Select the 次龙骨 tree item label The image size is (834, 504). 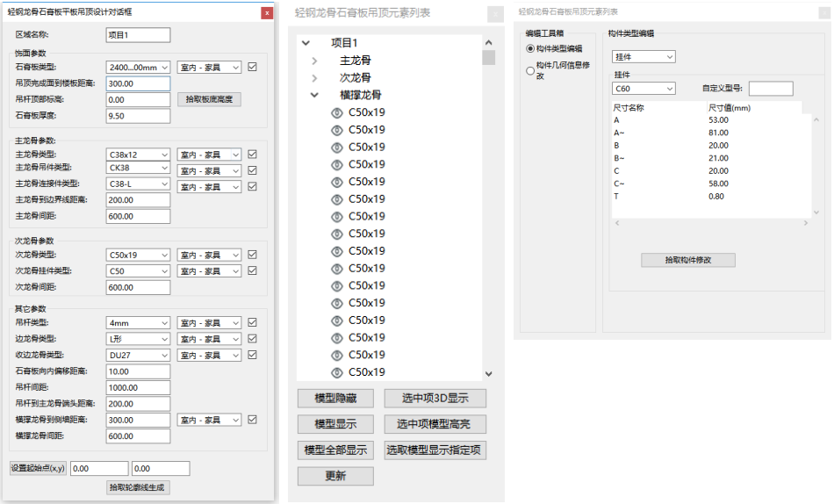click(356, 77)
